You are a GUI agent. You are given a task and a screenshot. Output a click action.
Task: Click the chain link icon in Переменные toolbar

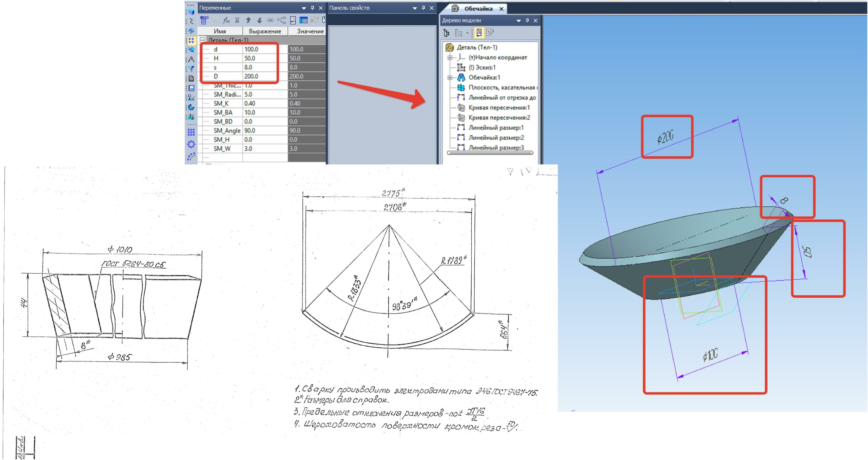click(x=270, y=20)
